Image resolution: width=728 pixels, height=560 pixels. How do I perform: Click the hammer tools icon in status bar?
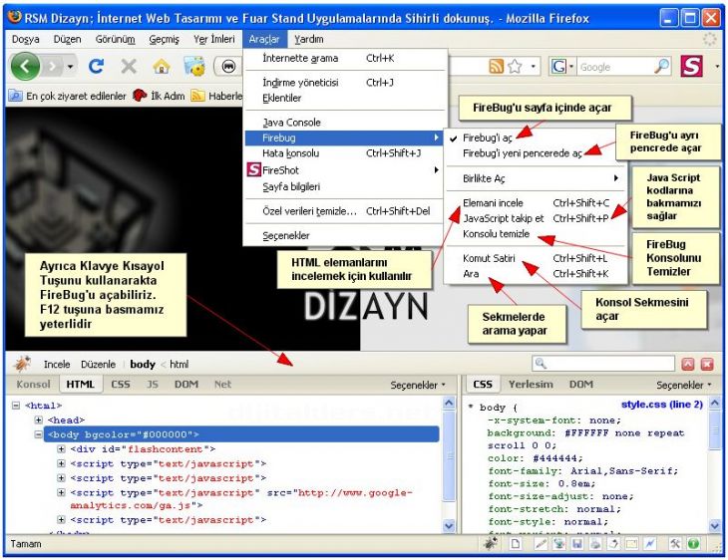pyautogui.click(x=675, y=543)
